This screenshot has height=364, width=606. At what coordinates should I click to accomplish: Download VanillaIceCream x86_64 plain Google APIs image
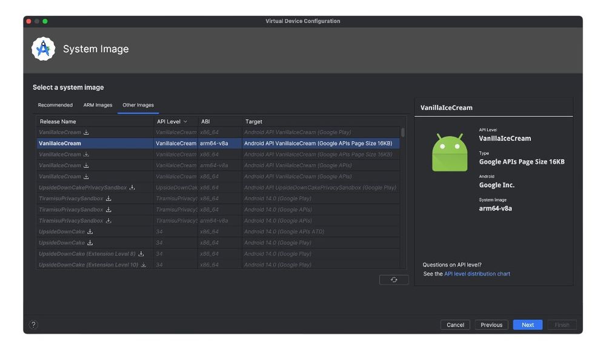coord(86,176)
